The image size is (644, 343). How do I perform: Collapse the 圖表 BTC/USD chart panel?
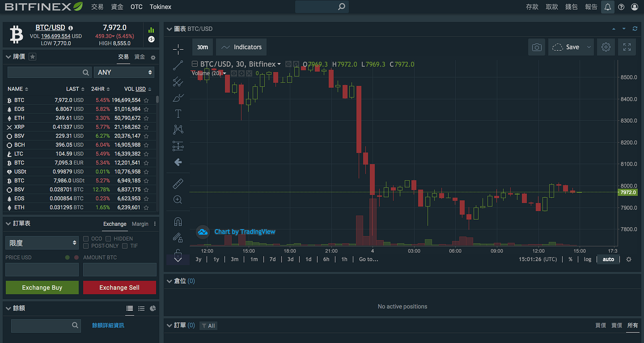tap(169, 29)
